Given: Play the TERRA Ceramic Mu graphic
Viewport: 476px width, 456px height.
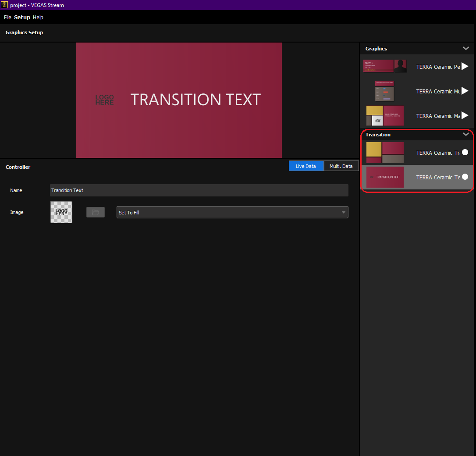Looking at the screenshot, I should coord(465,91).
